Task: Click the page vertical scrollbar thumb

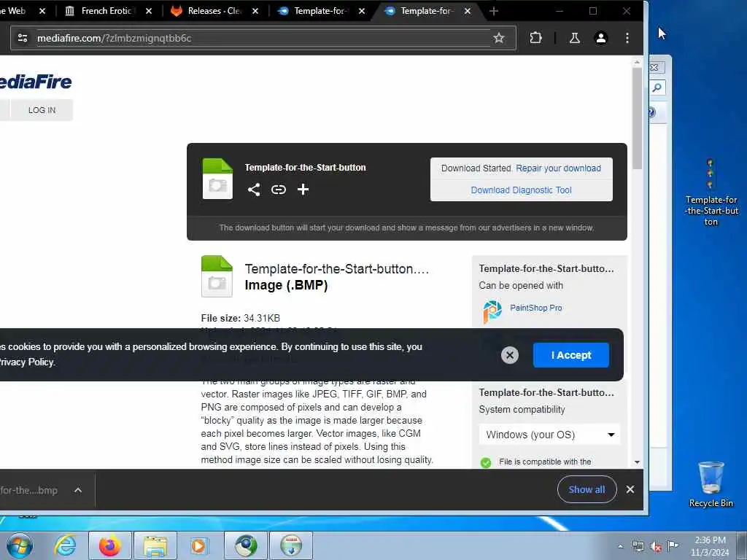Action: click(637, 118)
